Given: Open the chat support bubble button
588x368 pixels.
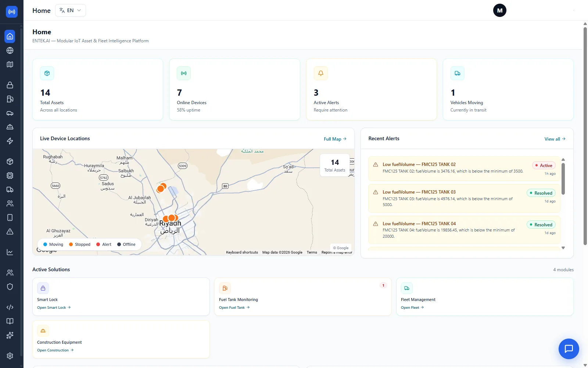Looking at the screenshot, I should click(x=569, y=349).
